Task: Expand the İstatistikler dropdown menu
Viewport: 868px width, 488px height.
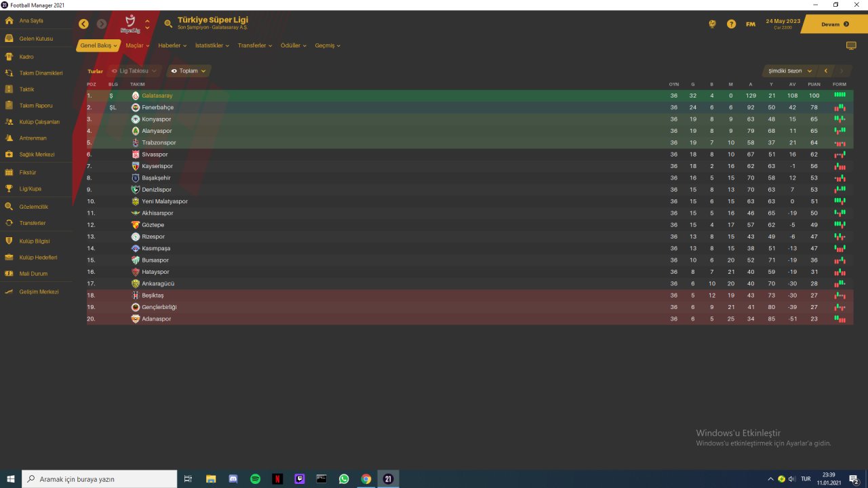Action: click(212, 45)
